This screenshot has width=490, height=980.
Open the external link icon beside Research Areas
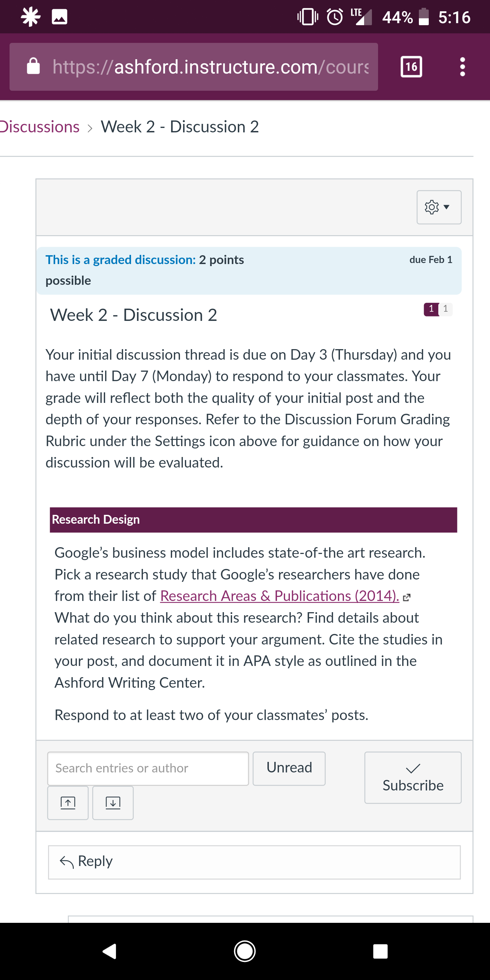[x=406, y=597]
